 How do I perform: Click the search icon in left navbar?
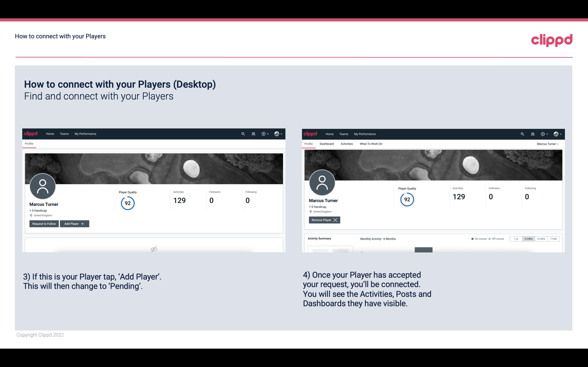[x=242, y=133]
